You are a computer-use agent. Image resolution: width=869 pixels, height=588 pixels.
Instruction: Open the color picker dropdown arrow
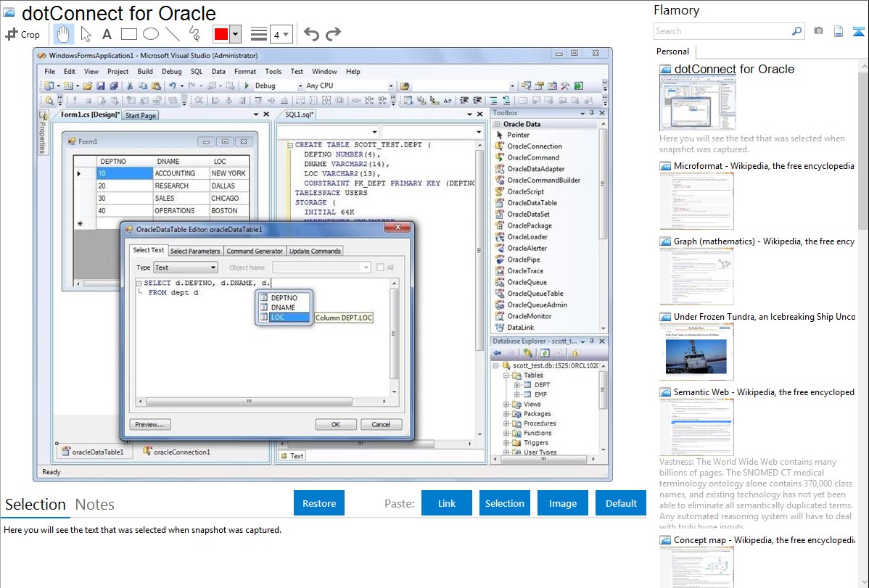235,34
